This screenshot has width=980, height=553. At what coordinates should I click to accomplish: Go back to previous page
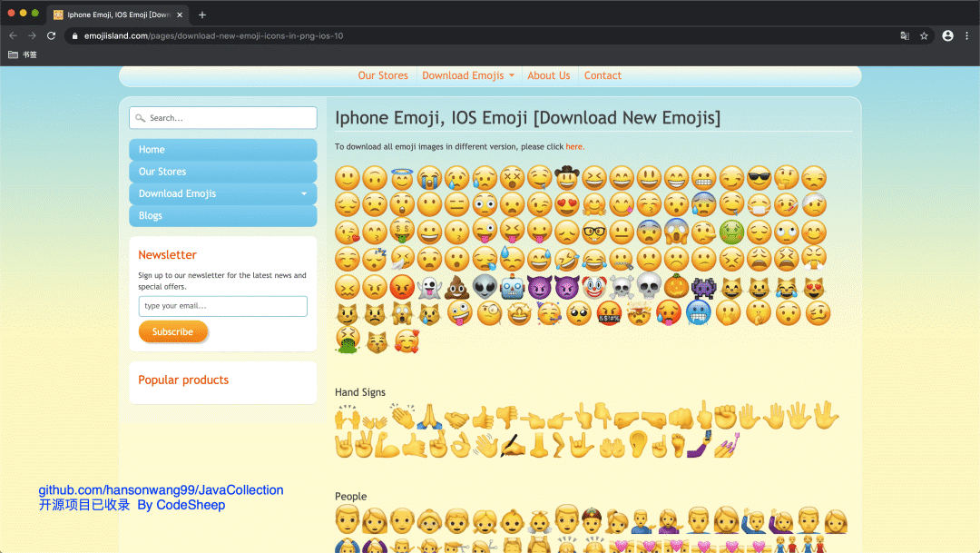click(x=13, y=35)
